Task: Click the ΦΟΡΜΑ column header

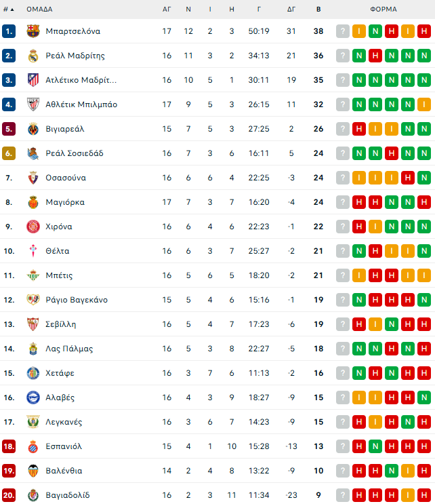Action: coord(384,9)
